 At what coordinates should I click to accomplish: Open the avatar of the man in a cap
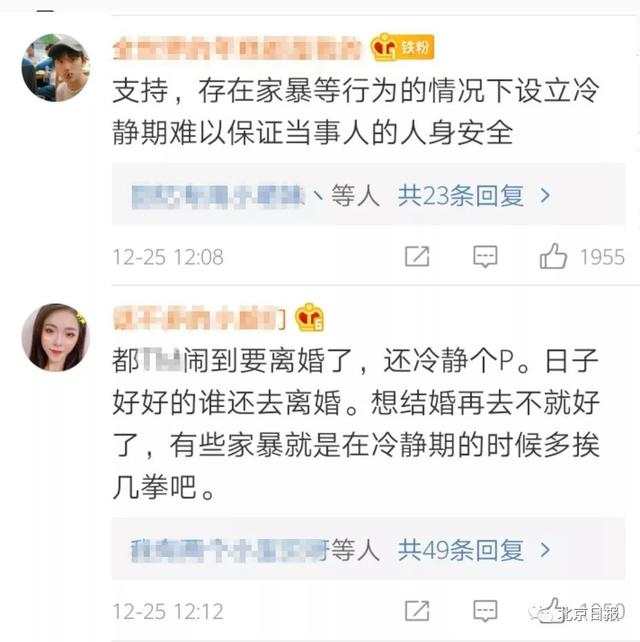click(x=55, y=68)
